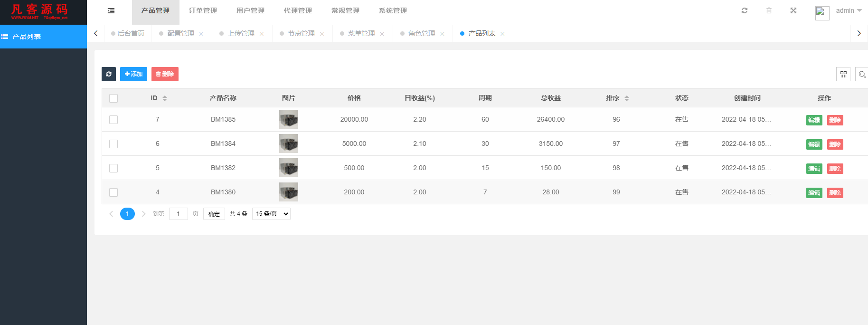Collapse the sidebar with the menu icon
This screenshot has height=325, width=868.
[111, 10]
